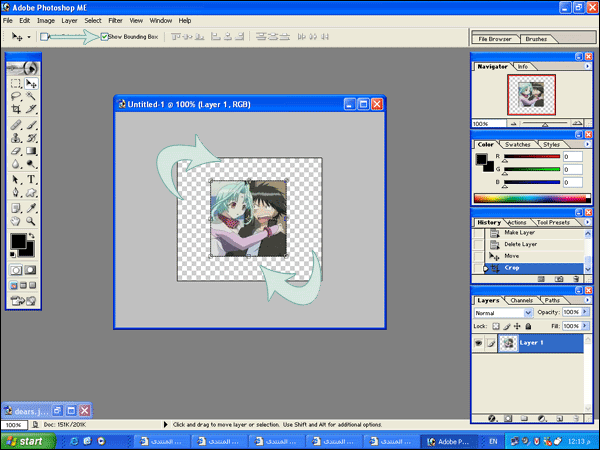The height and width of the screenshot is (450, 600).
Task: Select the Brush tool
Action: coord(31,125)
